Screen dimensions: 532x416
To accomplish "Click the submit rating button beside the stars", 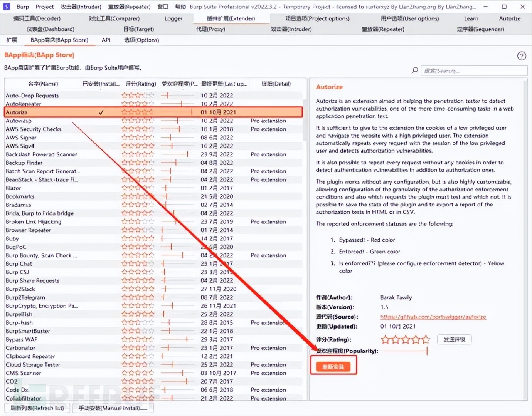I will [454, 339].
